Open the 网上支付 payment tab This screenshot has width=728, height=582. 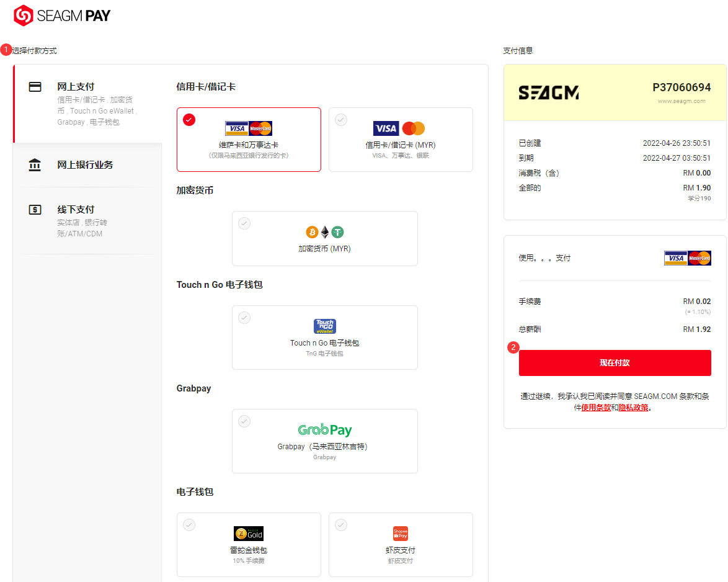point(88,104)
